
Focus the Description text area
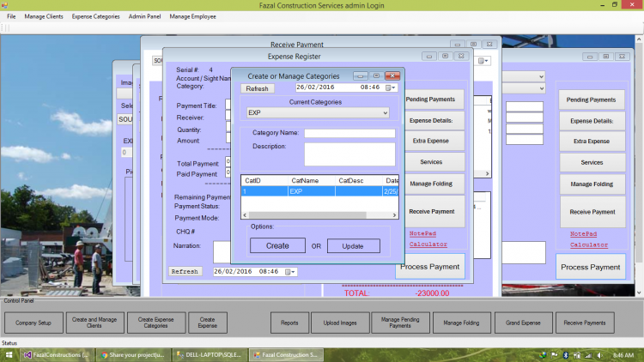click(x=349, y=154)
